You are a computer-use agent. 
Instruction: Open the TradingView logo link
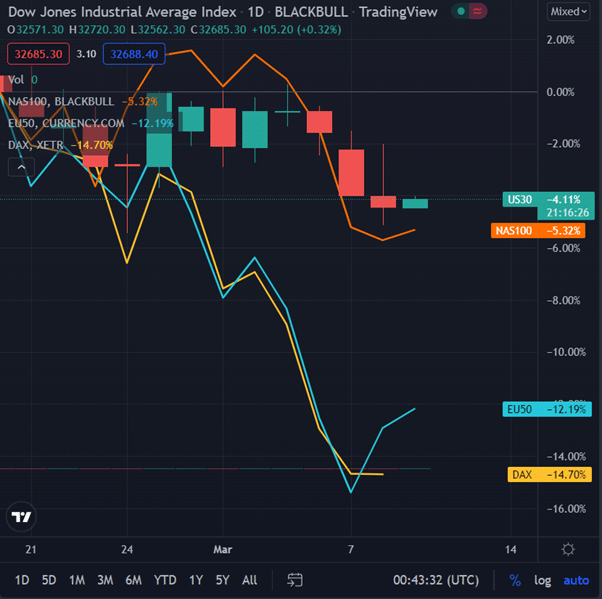click(x=21, y=517)
